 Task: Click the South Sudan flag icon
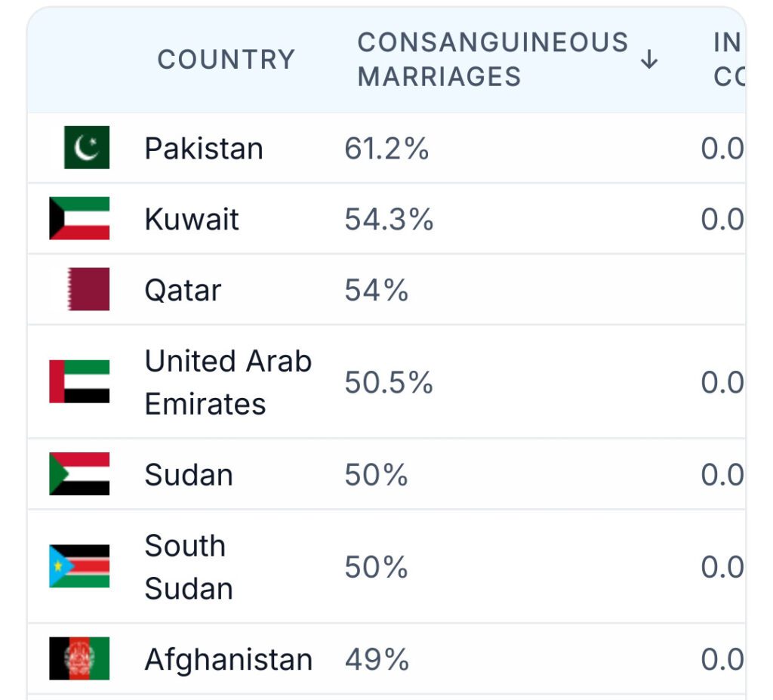(x=79, y=566)
